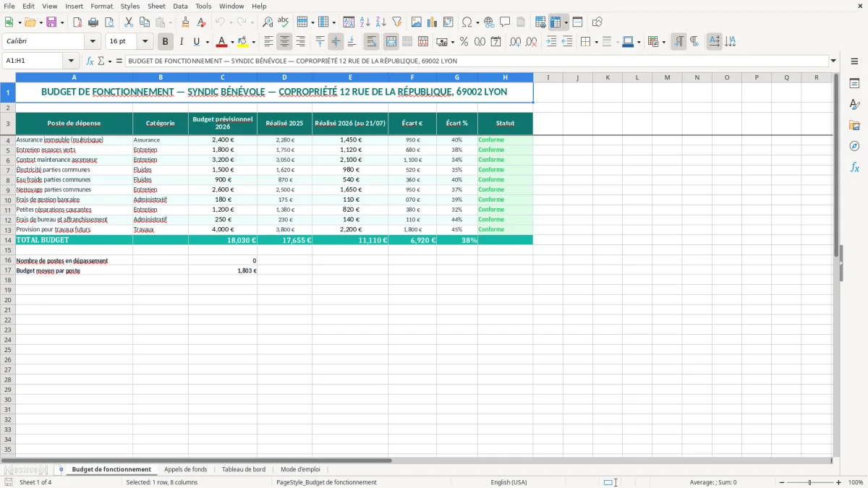Expand the formula bar input line
868x488 pixels.
click(x=833, y=61)
